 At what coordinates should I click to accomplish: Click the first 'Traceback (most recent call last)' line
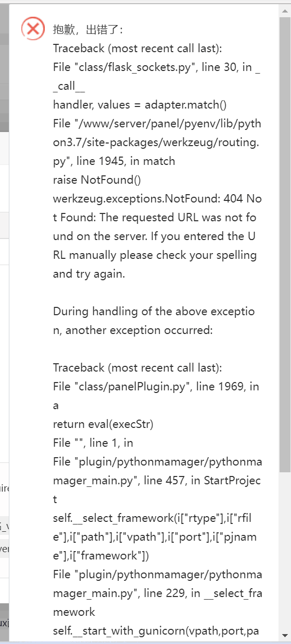138,49
